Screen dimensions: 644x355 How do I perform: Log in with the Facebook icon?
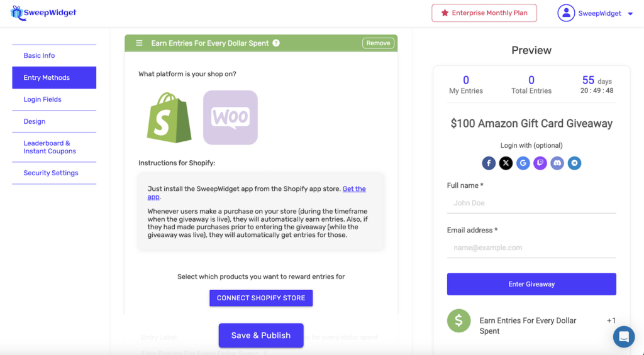point(489,163)
